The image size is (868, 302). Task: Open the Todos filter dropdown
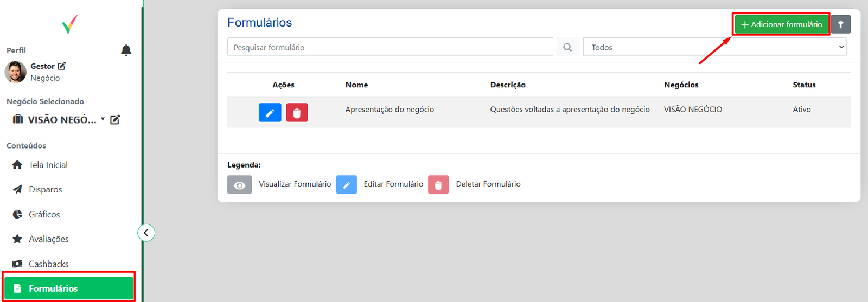pos(714,47)
